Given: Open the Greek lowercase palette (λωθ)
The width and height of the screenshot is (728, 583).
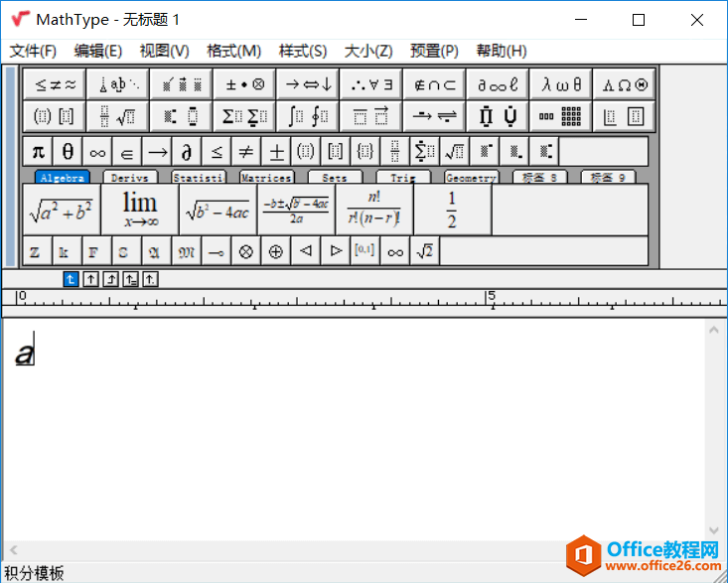Looking at the screenshot, I should point(562,84).
